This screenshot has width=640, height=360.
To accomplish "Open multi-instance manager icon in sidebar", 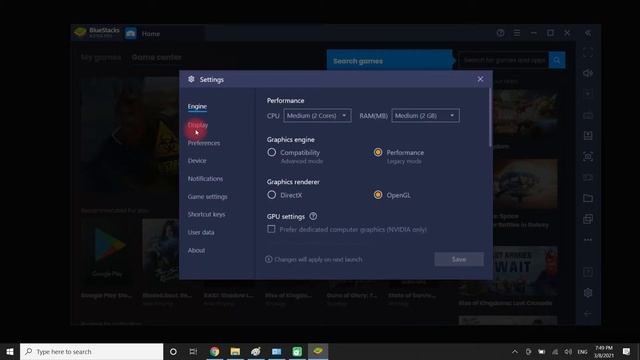I will (x=588, y=219).
